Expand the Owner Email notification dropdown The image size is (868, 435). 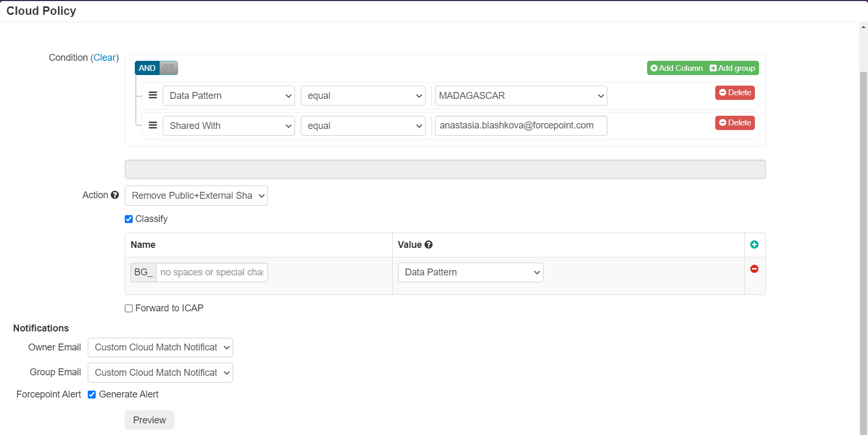point(160,347)
